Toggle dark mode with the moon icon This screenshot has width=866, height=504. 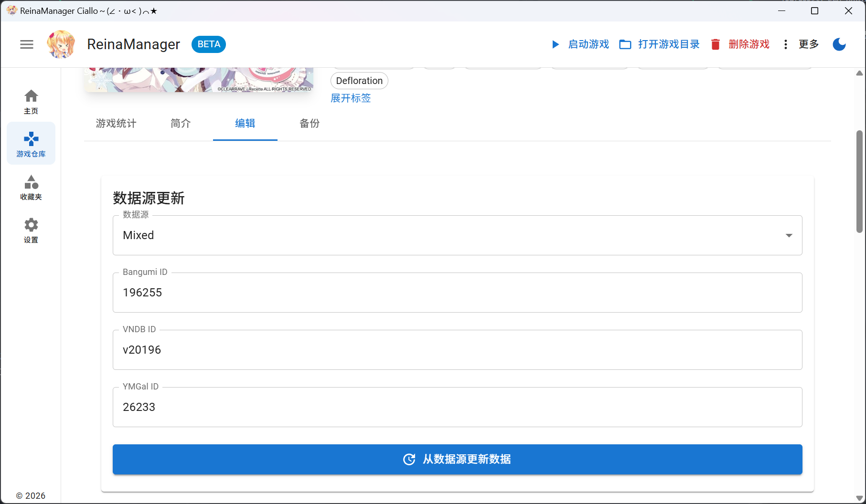click(x=839, y=44)
